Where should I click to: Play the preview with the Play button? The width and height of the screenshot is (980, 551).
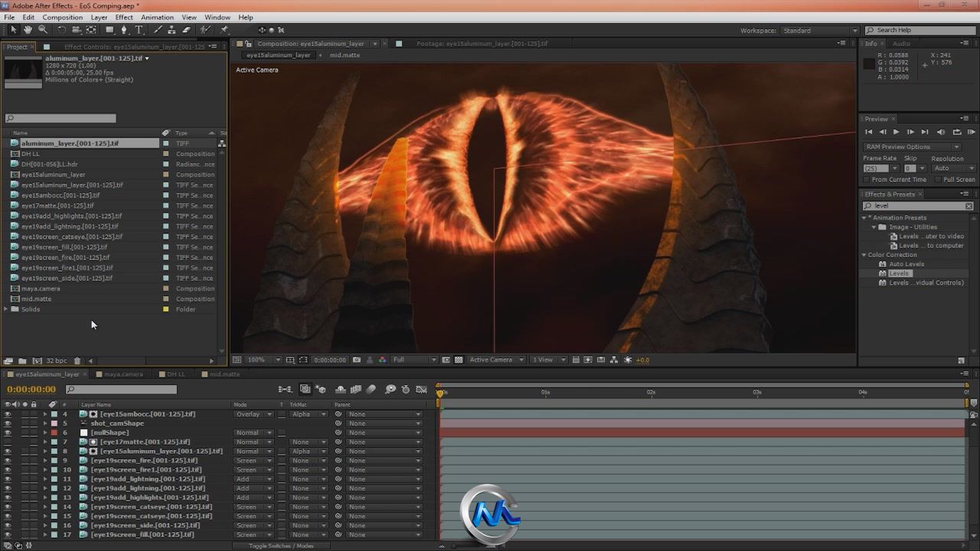point(897,132)
